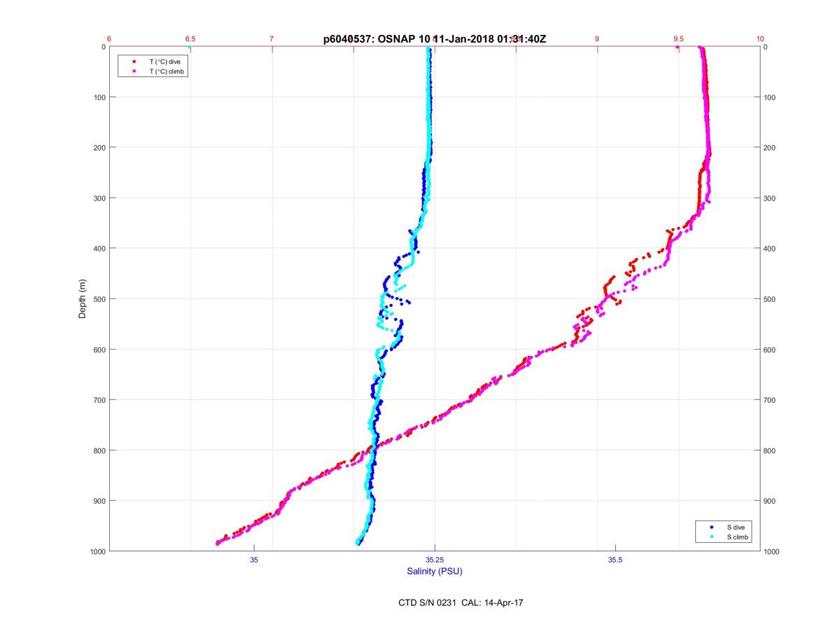The image size is (840, 620).
Task: Click '200' on the right depth axis
Action: [x=770, y=148]
